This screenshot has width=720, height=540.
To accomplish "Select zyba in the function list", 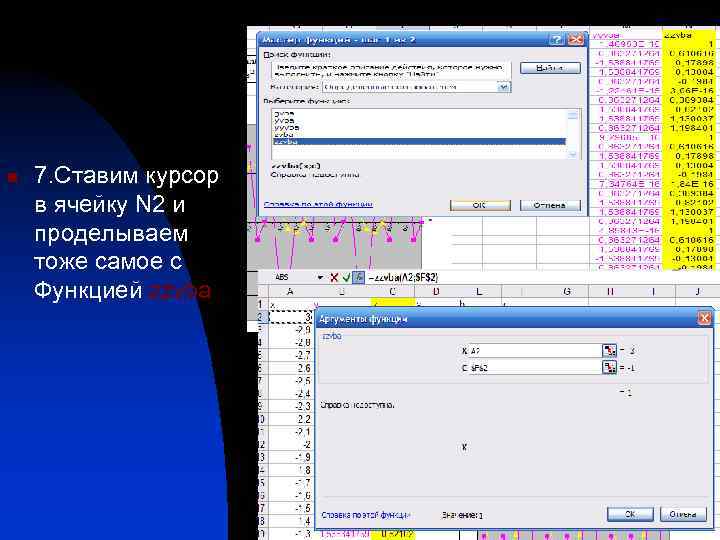I will 283,135.
